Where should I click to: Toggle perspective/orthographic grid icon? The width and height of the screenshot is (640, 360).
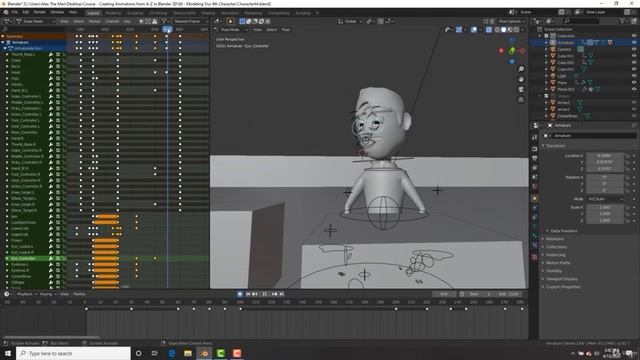[521, 100]
